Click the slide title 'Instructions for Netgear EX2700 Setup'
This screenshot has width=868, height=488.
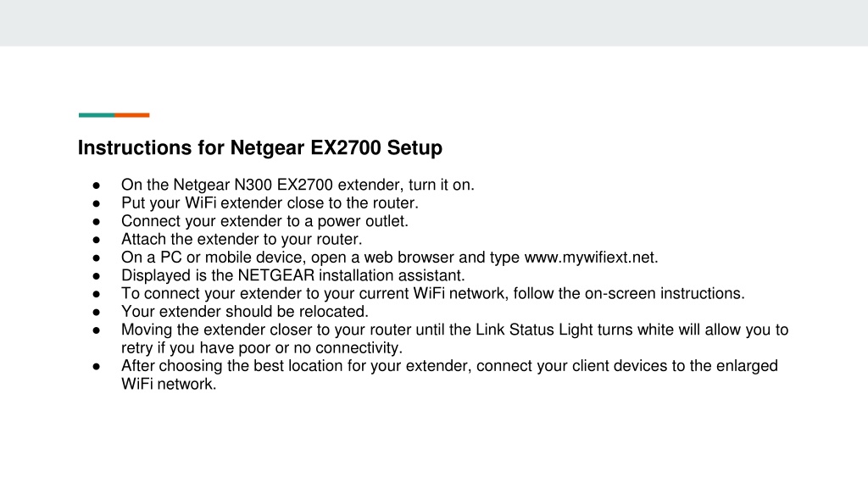coord(260,147)
